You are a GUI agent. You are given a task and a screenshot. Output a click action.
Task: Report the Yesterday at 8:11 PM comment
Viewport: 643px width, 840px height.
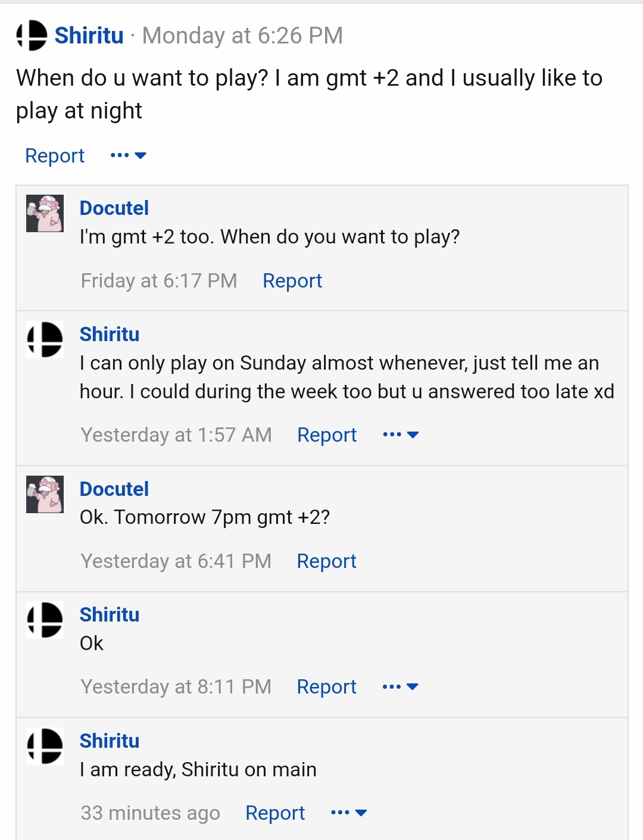[x=327, y=686]
